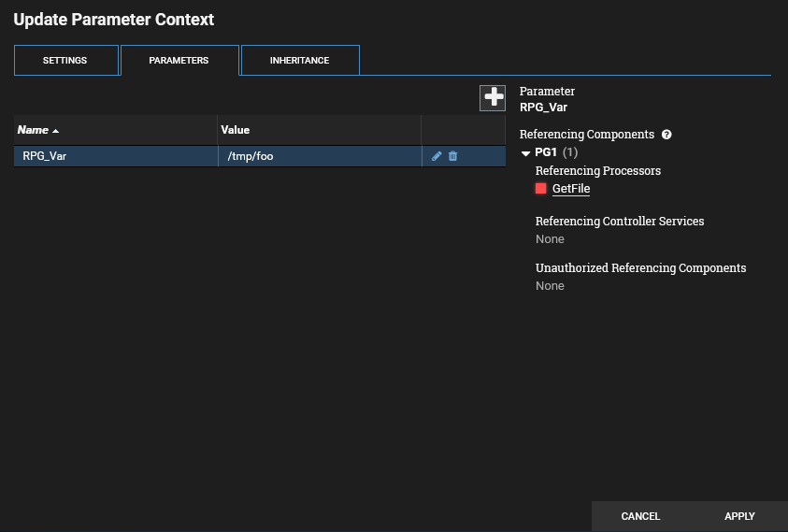
Task: Click the Referencing Processors heading
Action: click(x=597, y=171)
